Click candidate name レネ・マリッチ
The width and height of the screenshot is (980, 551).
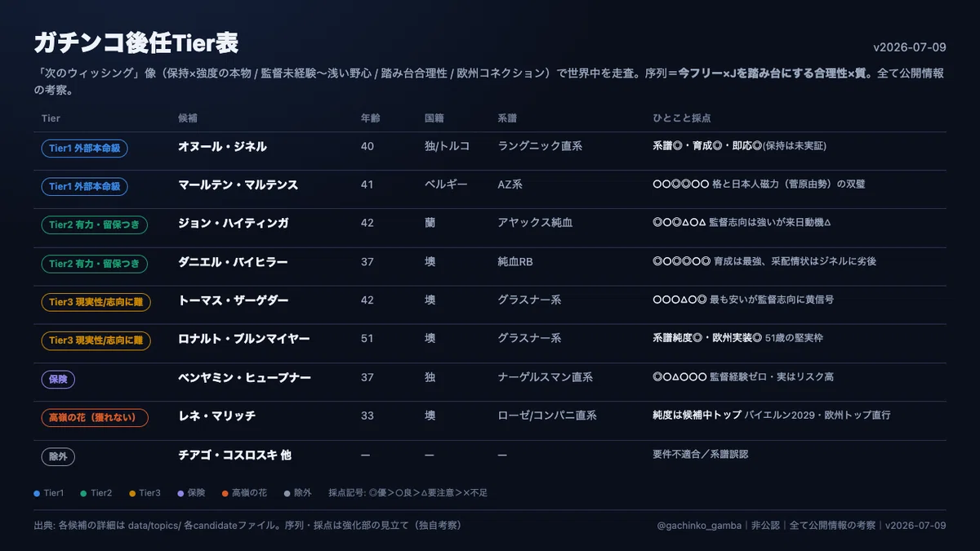tap(217, 415)
